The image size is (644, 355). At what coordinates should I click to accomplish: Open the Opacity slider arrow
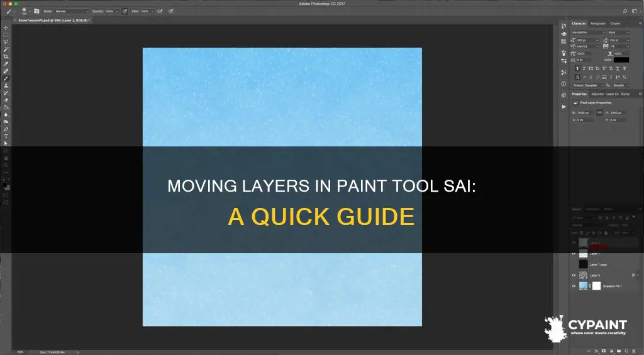coord(118,11)
